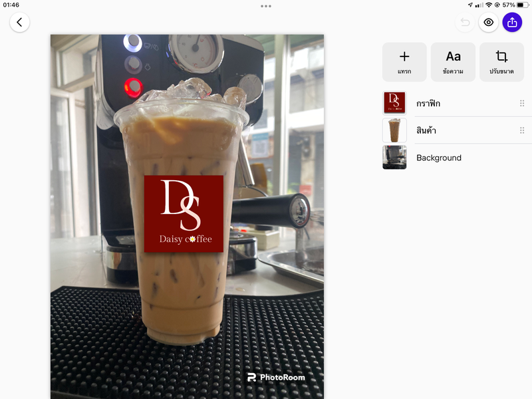Open the crop resize (ปรับขนาด) tool

502,62
